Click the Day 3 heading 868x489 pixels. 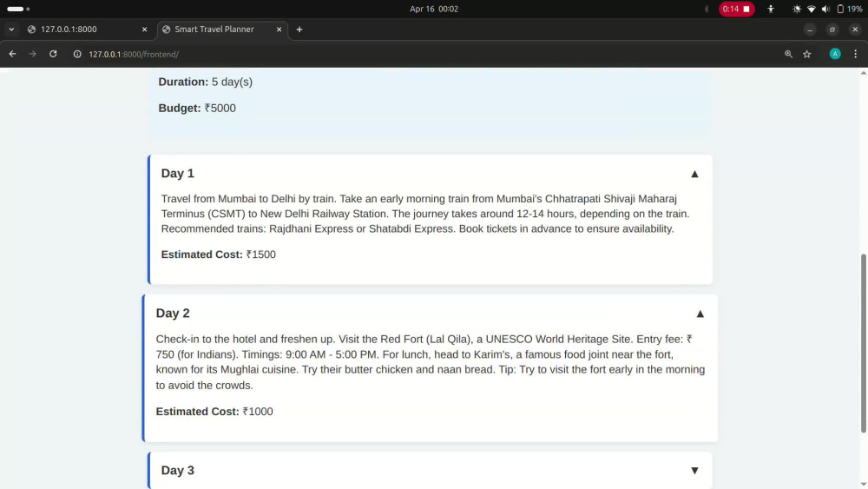(178, 470)
